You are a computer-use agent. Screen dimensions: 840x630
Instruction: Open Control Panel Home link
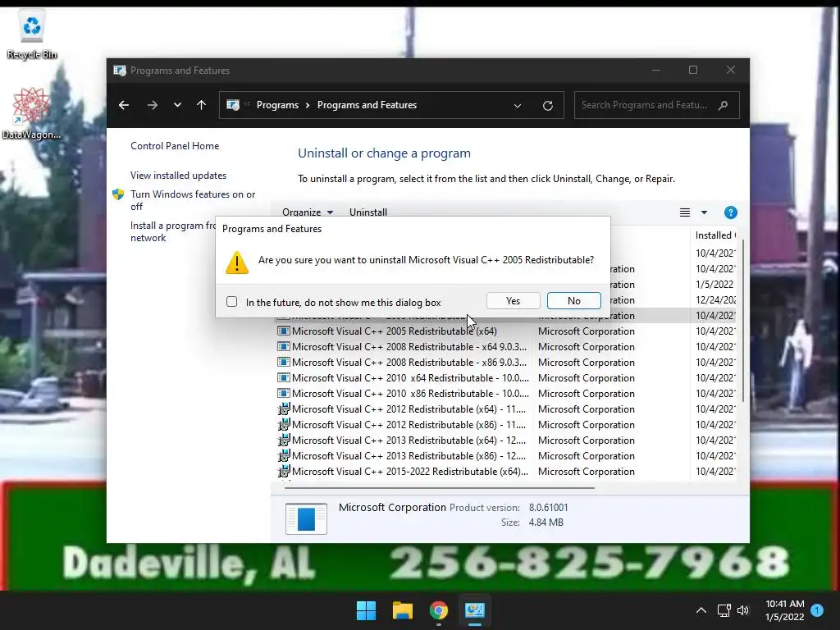click(x=175, y=146)
